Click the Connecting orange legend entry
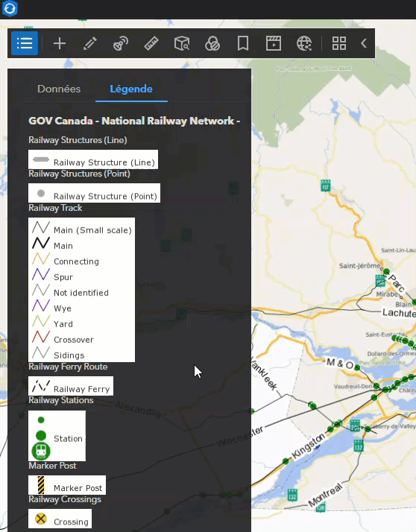The image size is (416, 532). 65,261
